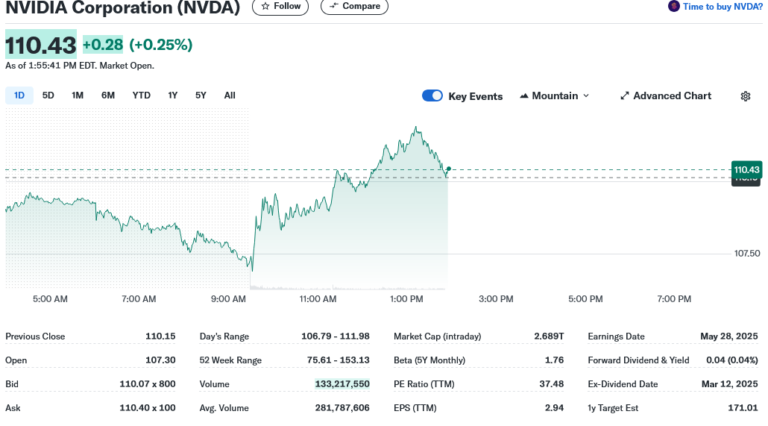Open chart settings gear icon
Screen dimensions: 768x426
745,96
